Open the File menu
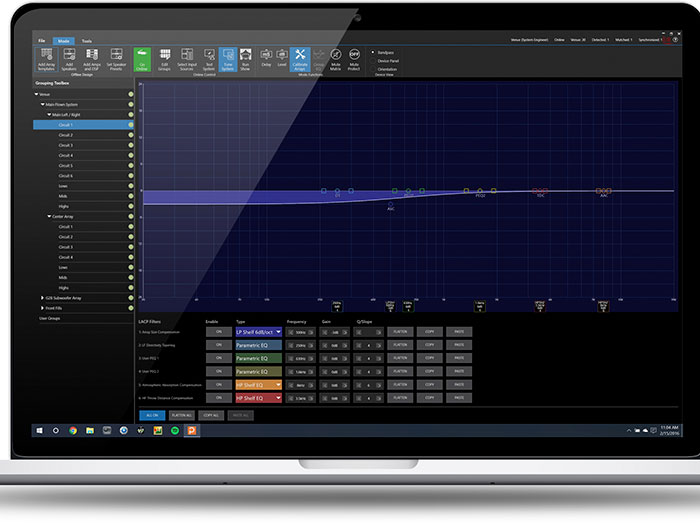 pos(42,41)
